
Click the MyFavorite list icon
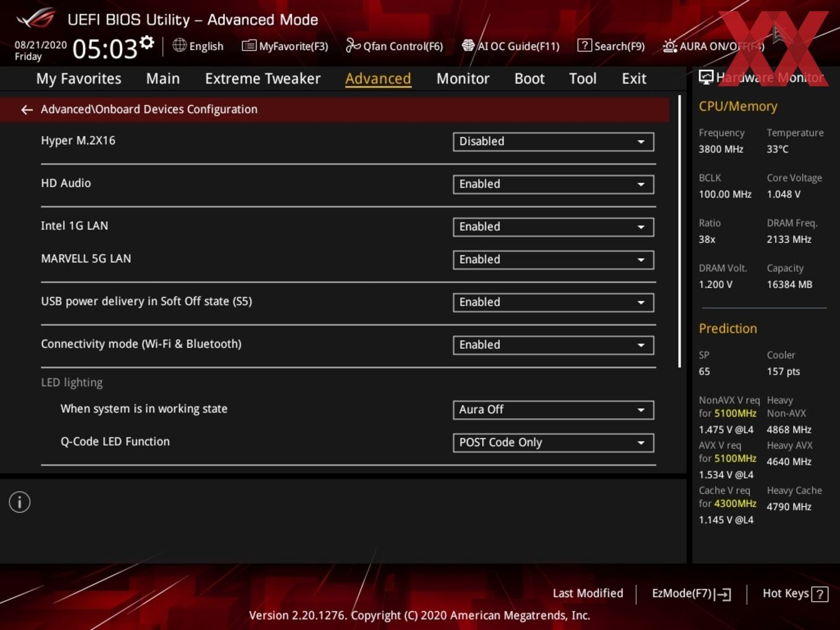(249, 46)
